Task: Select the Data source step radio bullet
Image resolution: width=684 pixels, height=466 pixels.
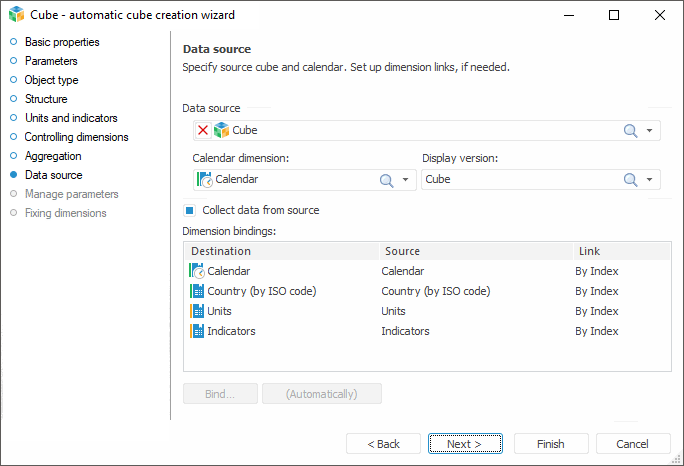Action: [x=13, y=175]
